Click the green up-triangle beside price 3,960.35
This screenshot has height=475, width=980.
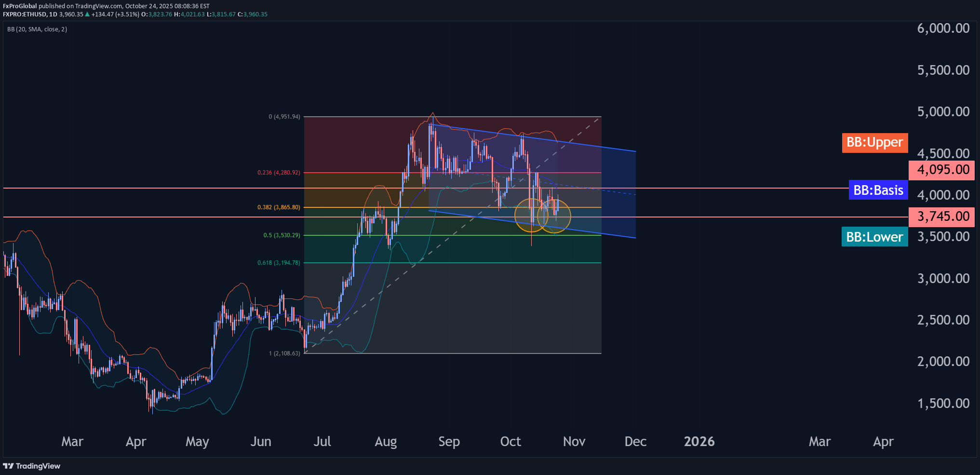click(87, 14)
